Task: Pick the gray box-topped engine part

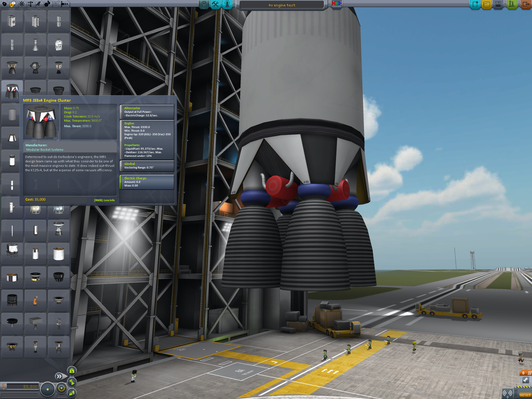Action: [35, 323]
